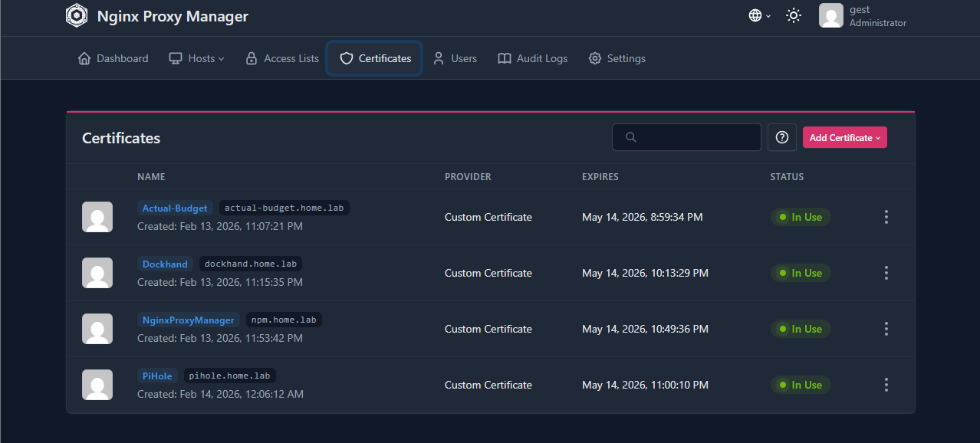
Task: Click the In Use indicator on the Dockhand row
Action: [801, 273]
